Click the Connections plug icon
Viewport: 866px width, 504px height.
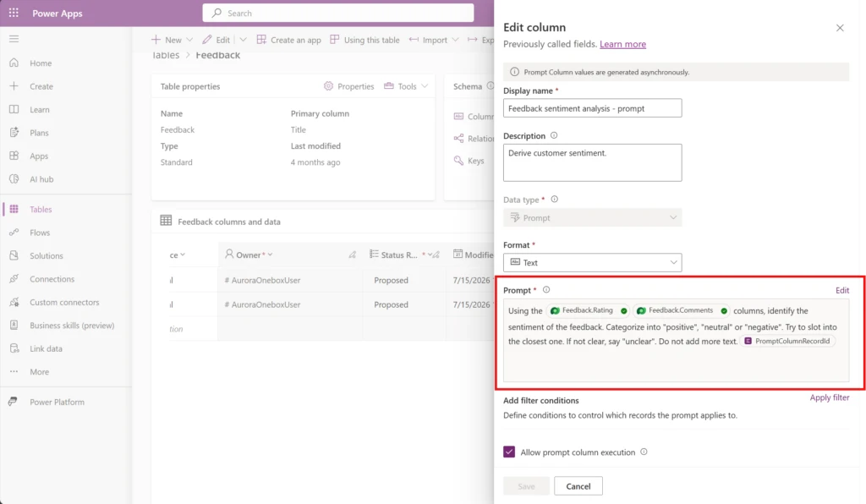[14, 279]
